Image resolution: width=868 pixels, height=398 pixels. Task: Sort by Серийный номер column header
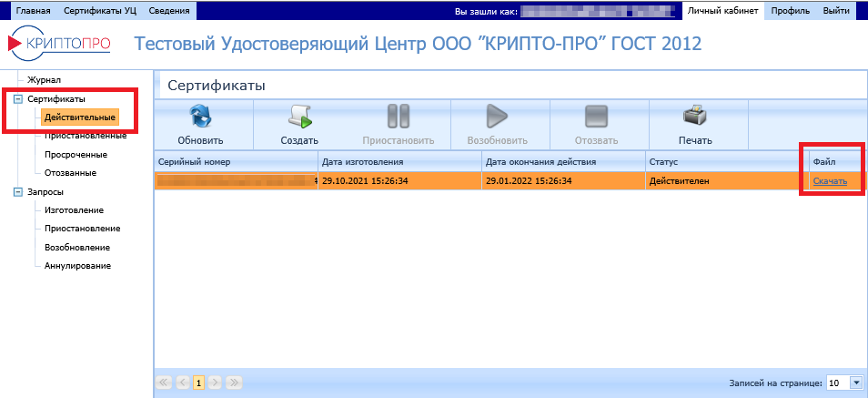[236, 162]
